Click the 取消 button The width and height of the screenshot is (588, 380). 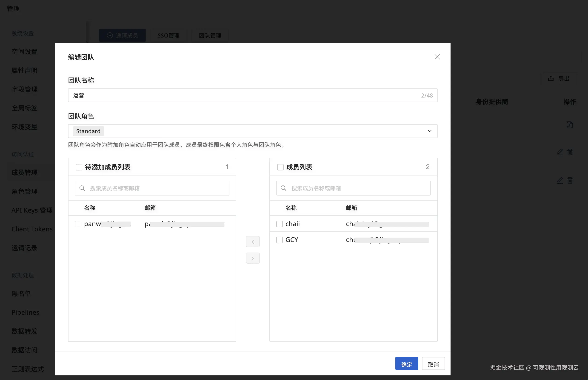pos(433,364)
